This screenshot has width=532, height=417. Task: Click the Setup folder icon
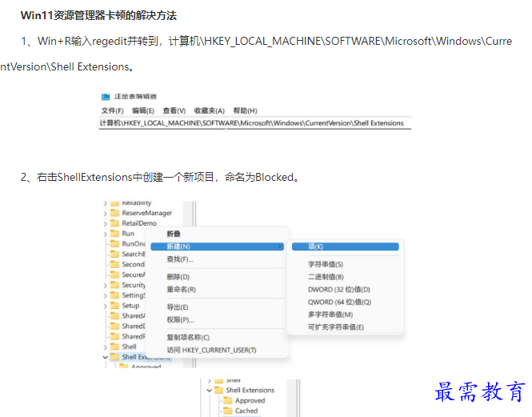coord(115,305)
